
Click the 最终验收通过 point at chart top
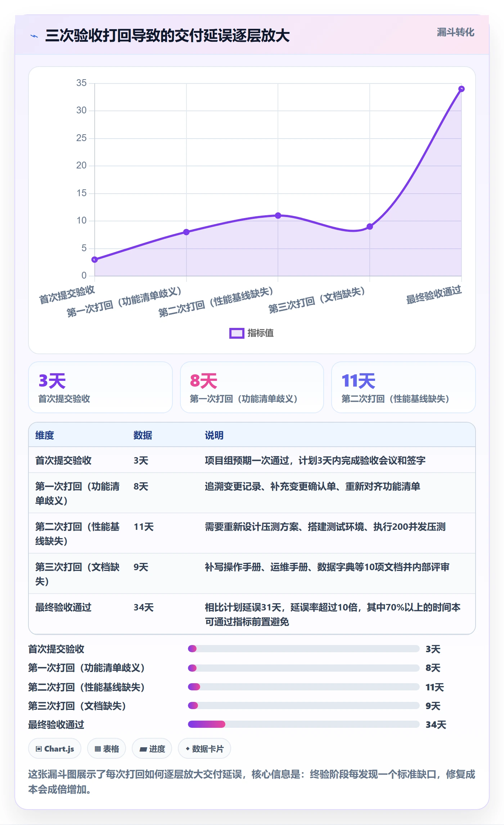coord(462,89)
